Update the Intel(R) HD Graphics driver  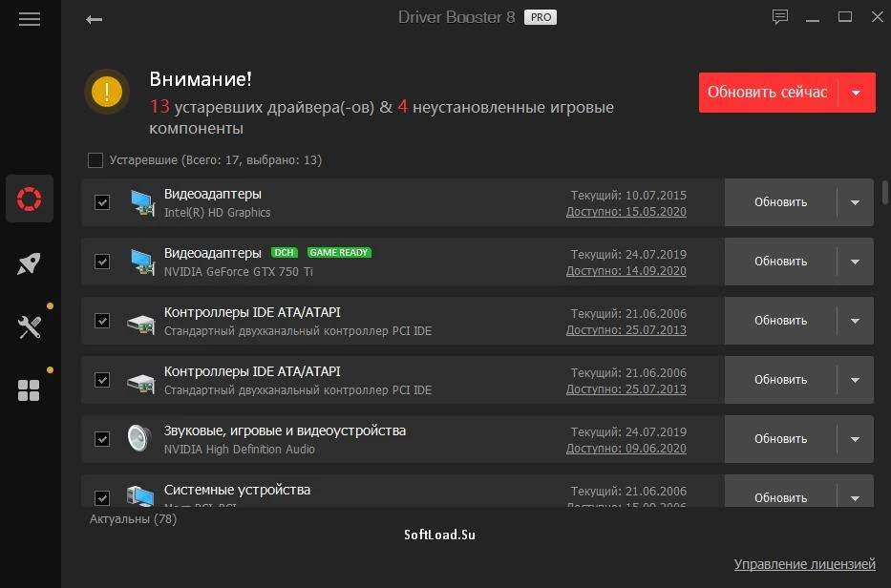[x=780, y=202]
